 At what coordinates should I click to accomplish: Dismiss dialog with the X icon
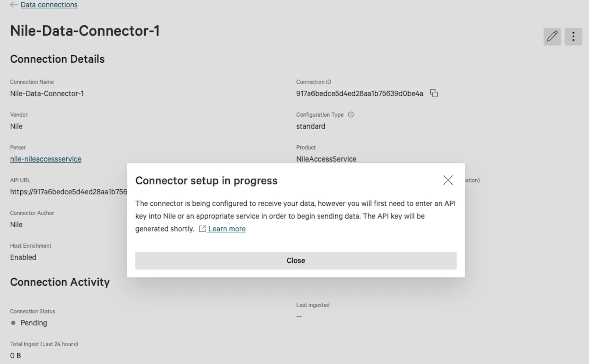pos(448,180)
